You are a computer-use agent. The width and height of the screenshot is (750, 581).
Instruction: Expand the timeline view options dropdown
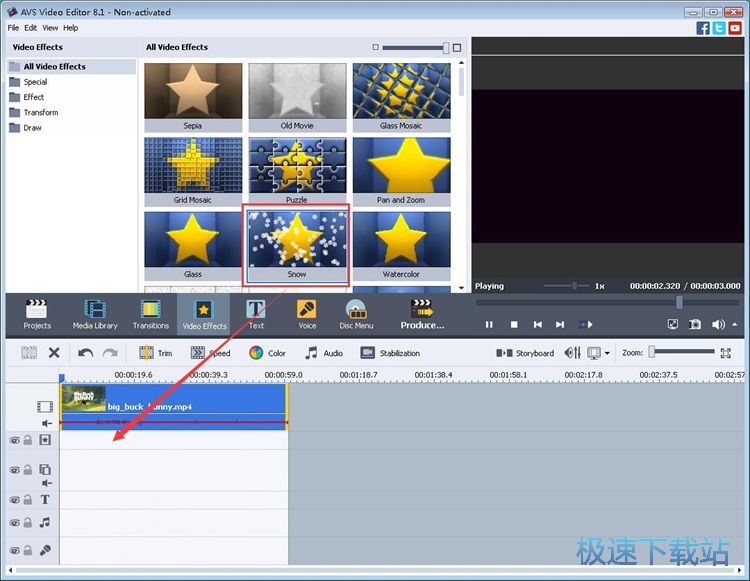(x=607, y=353)
